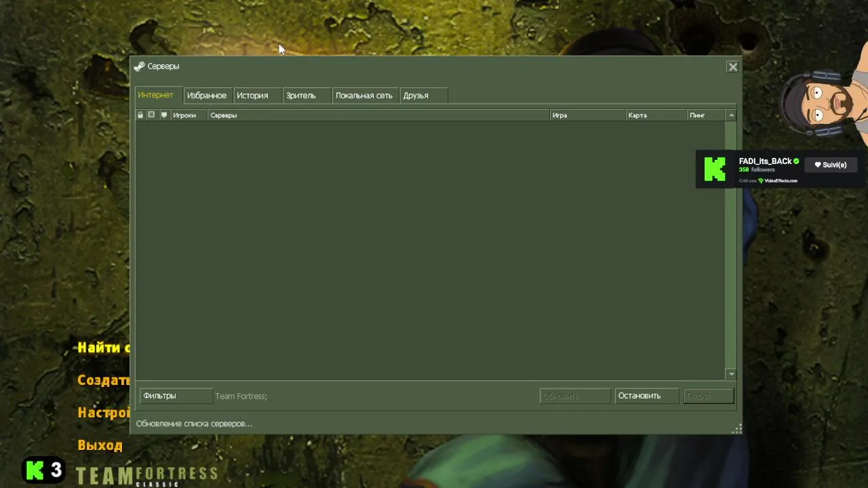Open Настройки main menu item
Screen dimensions: 868x488
click(x=103, y=413)
